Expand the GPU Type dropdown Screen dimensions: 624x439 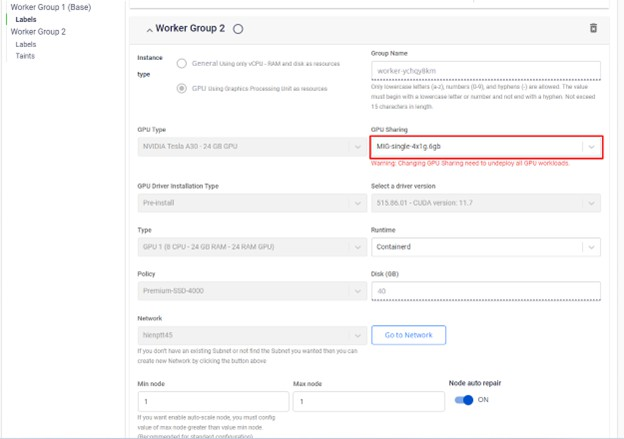click(x=252, y=147)
